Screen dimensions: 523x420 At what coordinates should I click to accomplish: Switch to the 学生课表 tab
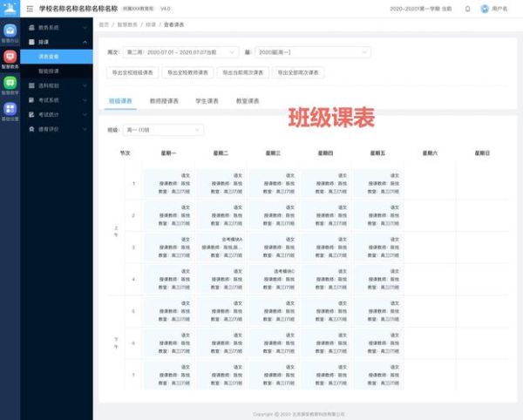[x=207, y=101]
